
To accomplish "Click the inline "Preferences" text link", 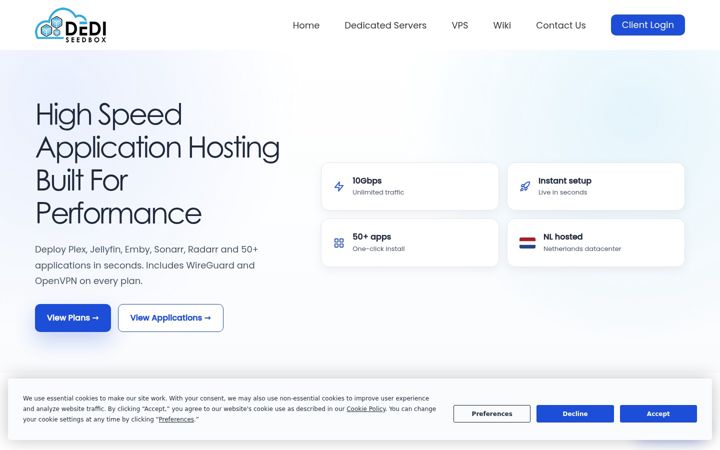I will click(176, 419).
